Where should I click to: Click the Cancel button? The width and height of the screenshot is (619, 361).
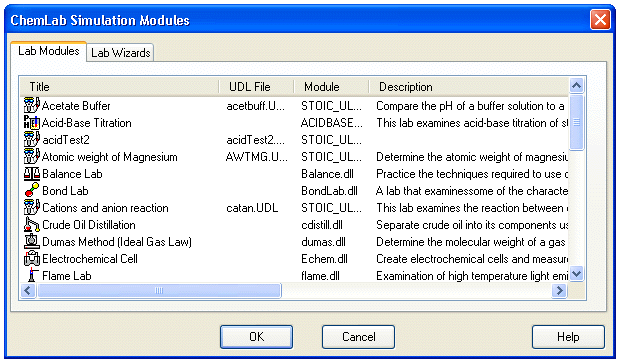coord(358,337)
